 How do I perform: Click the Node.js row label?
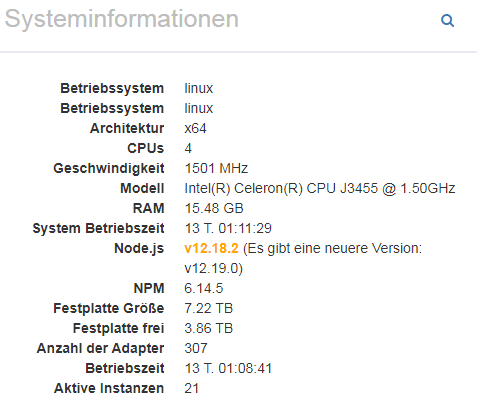[139, 248]
